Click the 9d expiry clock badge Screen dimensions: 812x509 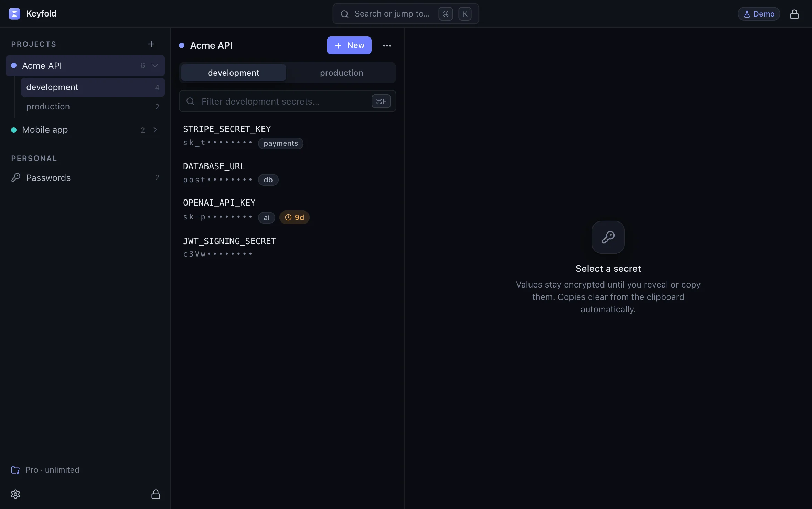pos(295,217)
